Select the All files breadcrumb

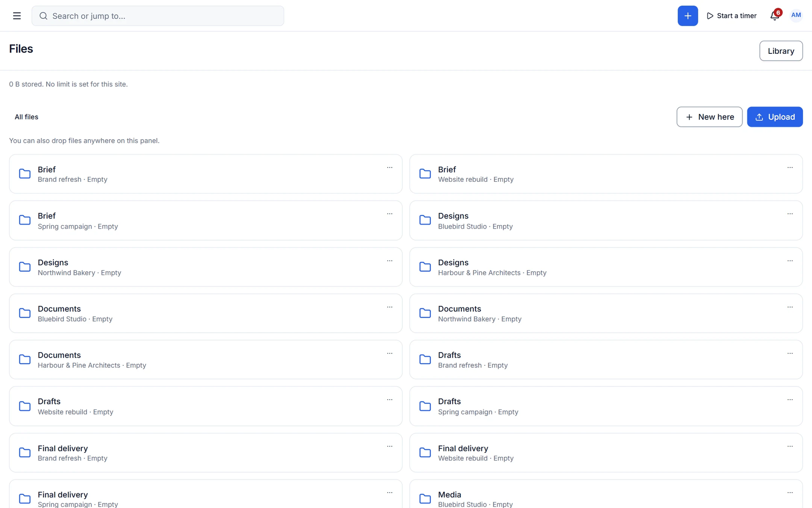pos(26,117)
